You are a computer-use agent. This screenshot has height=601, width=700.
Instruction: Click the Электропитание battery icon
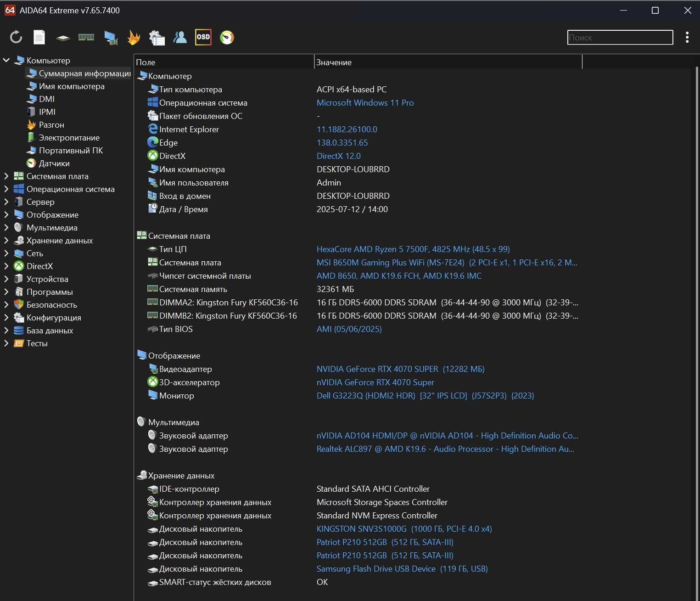click(31, 138)
